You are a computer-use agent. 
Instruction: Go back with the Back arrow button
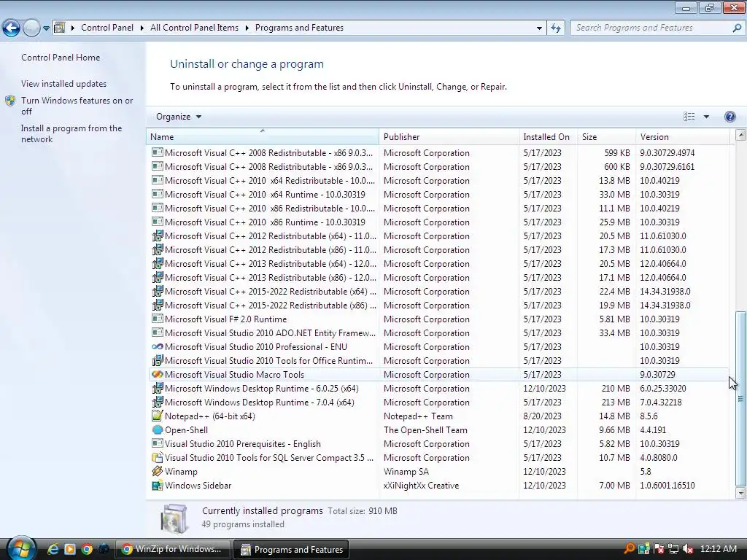(x=12, y=28)
